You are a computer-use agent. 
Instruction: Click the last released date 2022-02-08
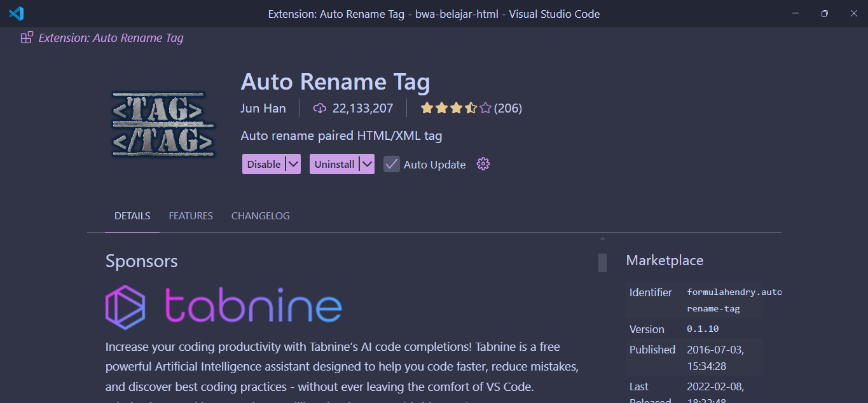click(x=715, y=386)
